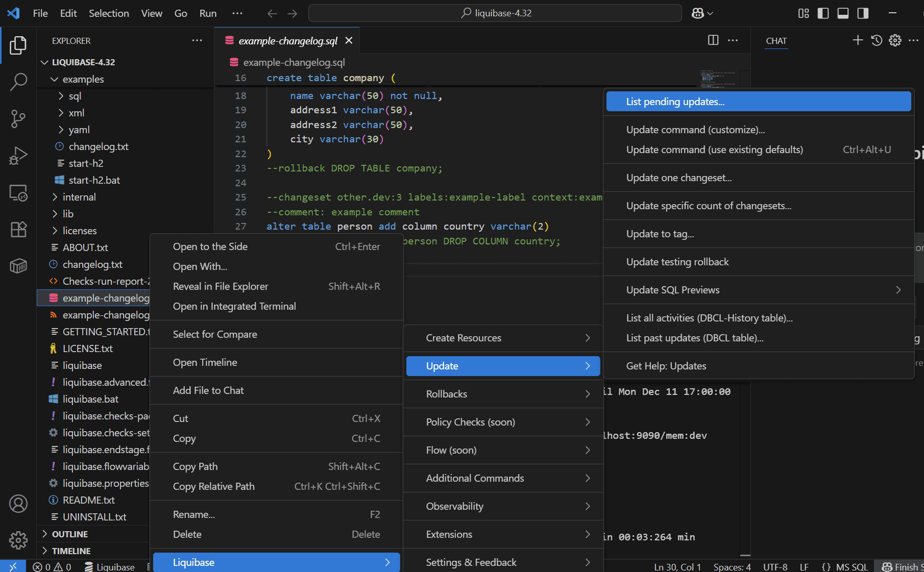Toggle the secondary side bar visibility

[863, 13]
